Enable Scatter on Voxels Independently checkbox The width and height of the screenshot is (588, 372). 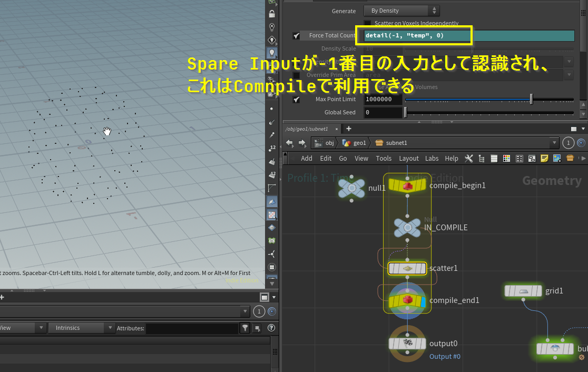pyautogui.click(x=368, y=24)
